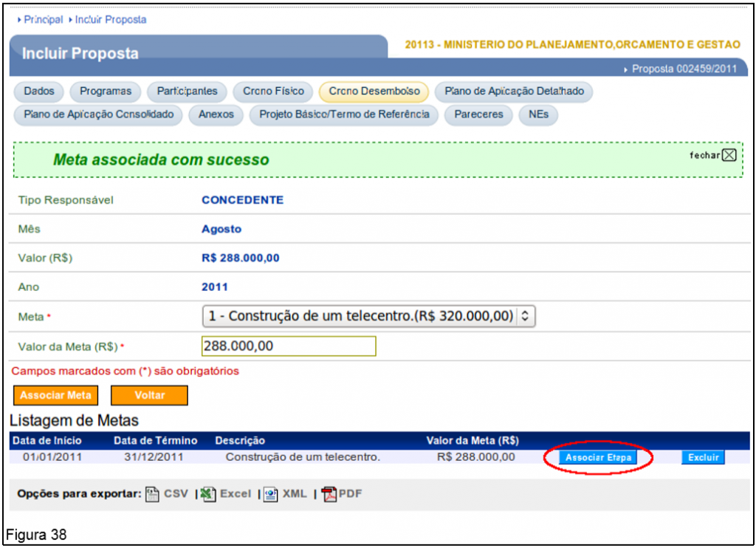The image size is (756, 548).
Task: Switch to the Anexos tab
Action: pyautogui.click(x=216, y=115)
